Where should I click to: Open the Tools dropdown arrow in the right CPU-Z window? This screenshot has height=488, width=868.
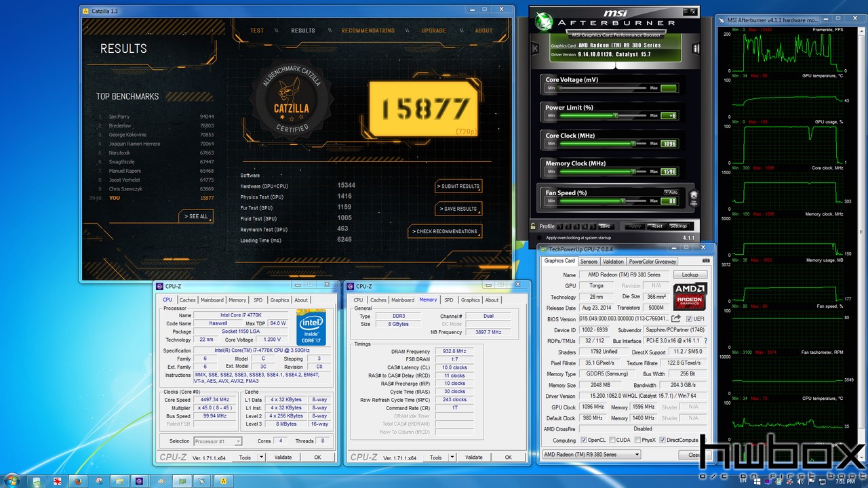454,457
